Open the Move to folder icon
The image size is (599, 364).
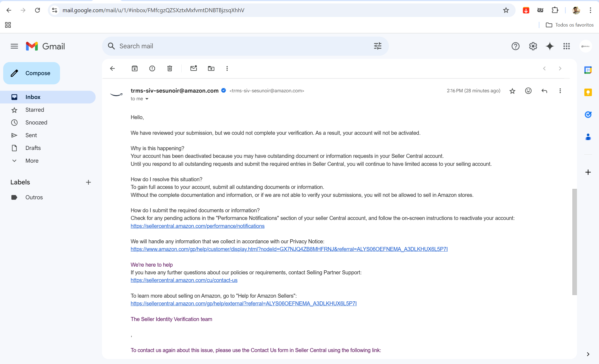211,68
